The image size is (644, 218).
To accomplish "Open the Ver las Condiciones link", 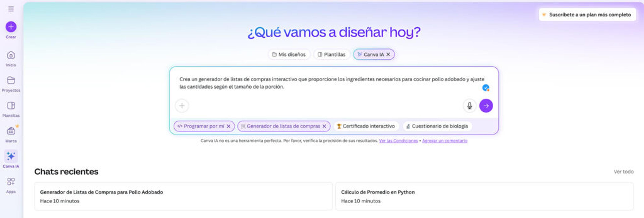I will [x=398, y=141].
